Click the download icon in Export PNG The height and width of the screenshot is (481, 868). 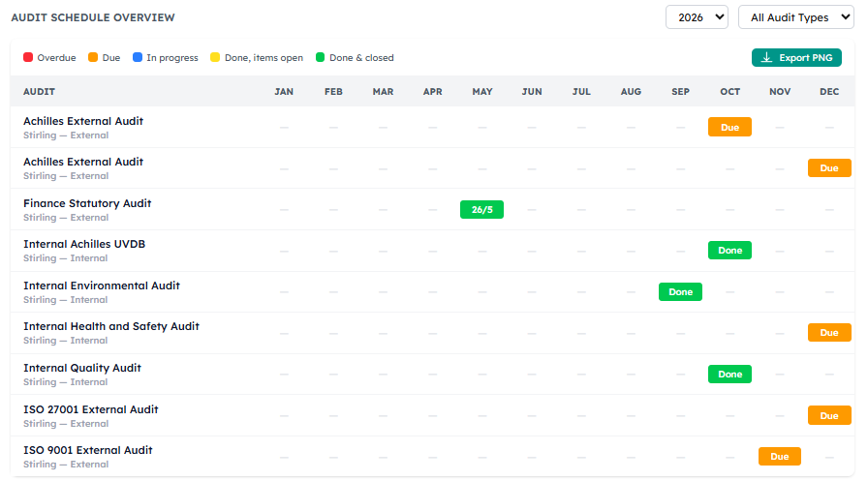click(766, 57)
